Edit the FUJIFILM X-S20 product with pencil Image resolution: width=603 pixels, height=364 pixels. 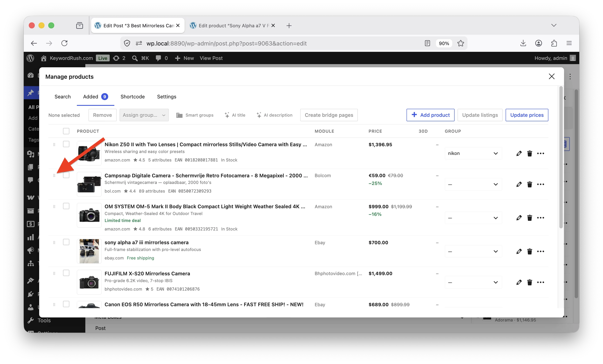(519, 282)
